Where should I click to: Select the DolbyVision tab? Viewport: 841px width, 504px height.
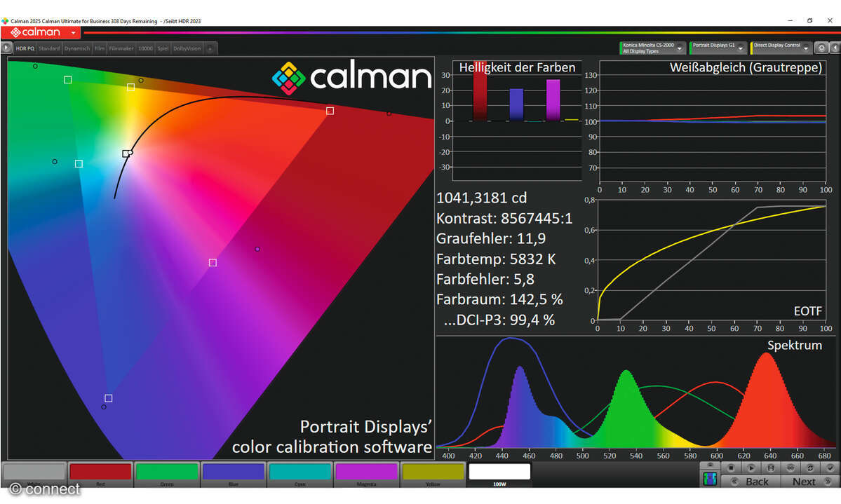tap(187, 49)
